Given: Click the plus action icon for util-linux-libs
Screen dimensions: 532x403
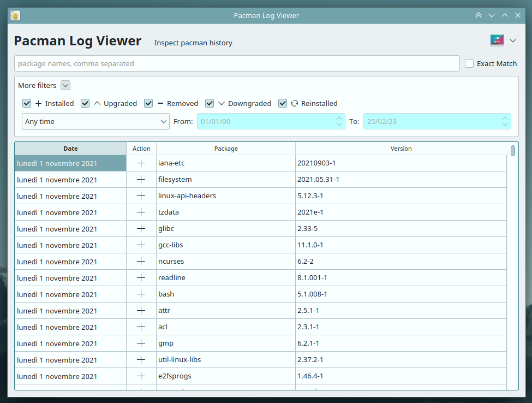Looking at the screenshot, I should (x=141, y=359).
